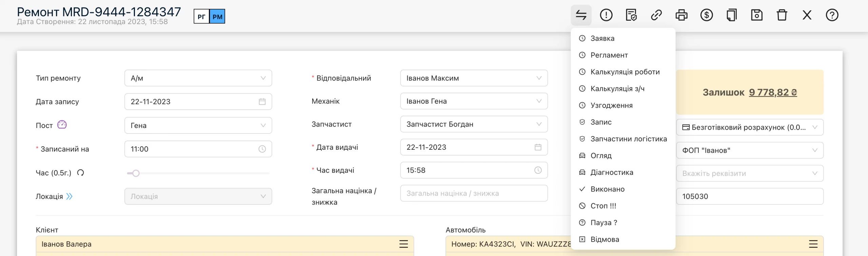Save the repair with floppy icon
Image resolution: width=868 pixels, height=256 pixels.
click(756, 15)
